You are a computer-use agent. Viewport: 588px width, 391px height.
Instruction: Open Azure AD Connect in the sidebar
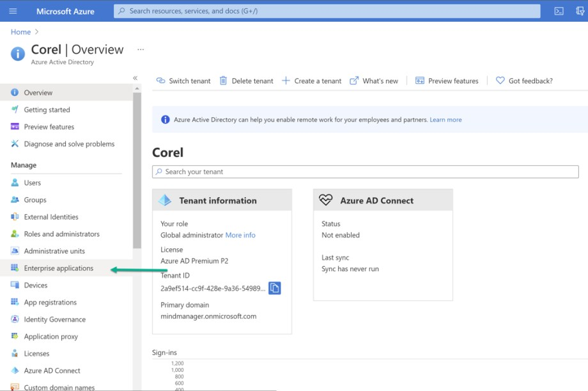(66, 371)
